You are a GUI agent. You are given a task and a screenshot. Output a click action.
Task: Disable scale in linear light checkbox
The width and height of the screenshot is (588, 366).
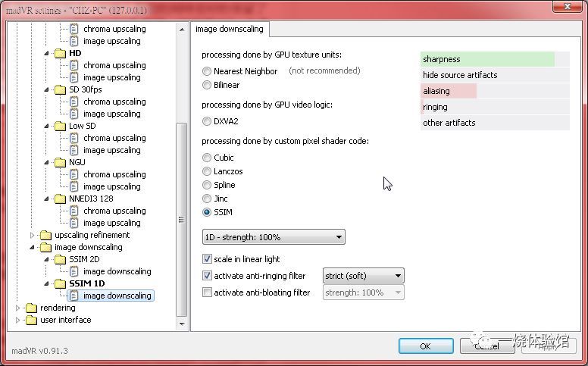[207, 258]
